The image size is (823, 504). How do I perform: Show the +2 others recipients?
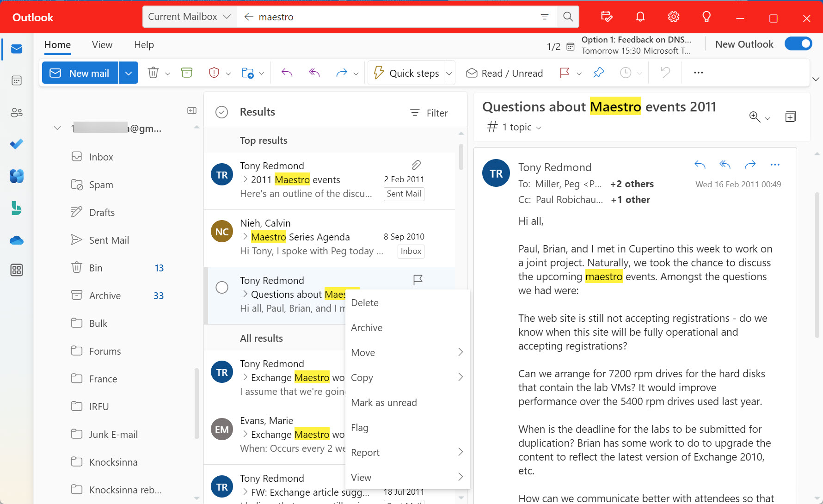[x=632, y=184]
